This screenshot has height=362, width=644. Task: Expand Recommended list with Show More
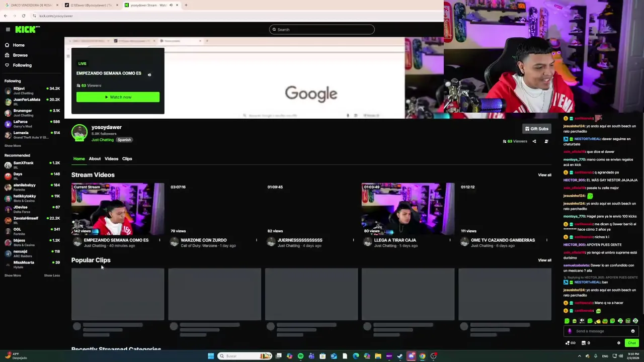click(x=13, y=276)
